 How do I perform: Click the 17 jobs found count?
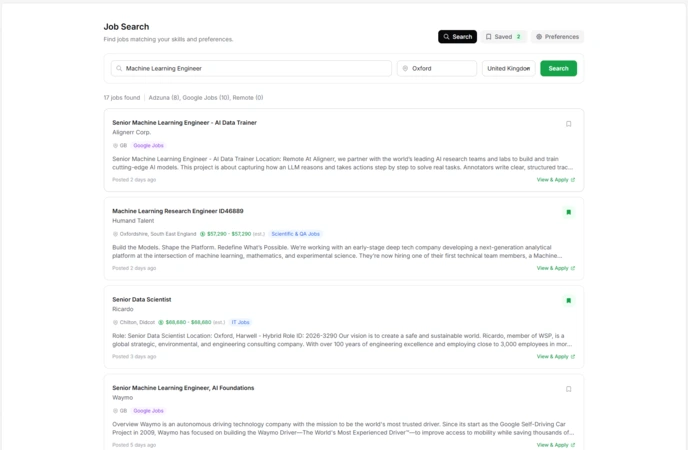coord(122,98)
